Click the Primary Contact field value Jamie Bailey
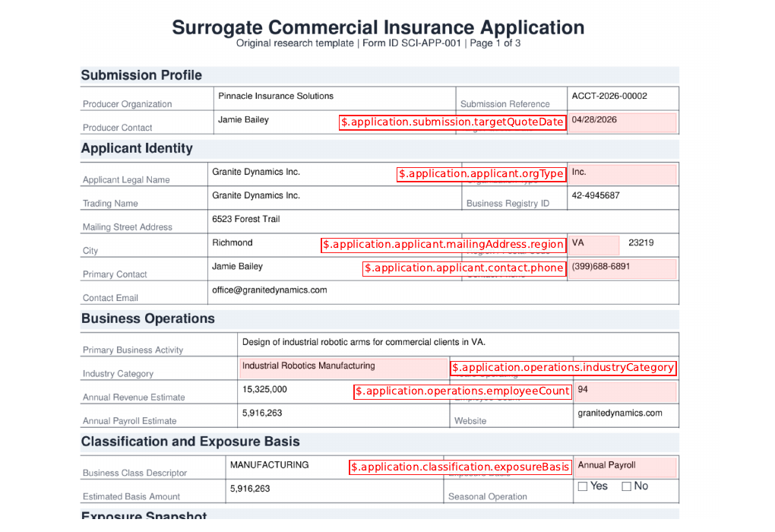Viewport: 775px width, 532px height. [334, 269]
